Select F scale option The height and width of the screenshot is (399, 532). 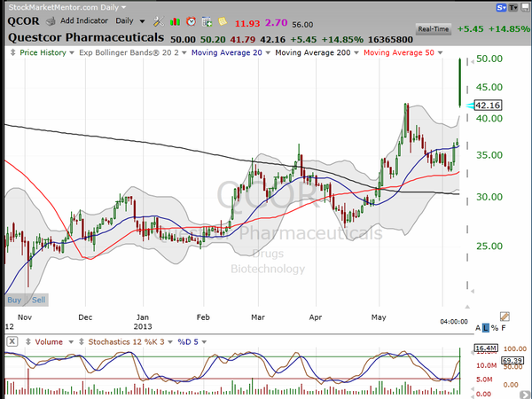click(504, 328)
